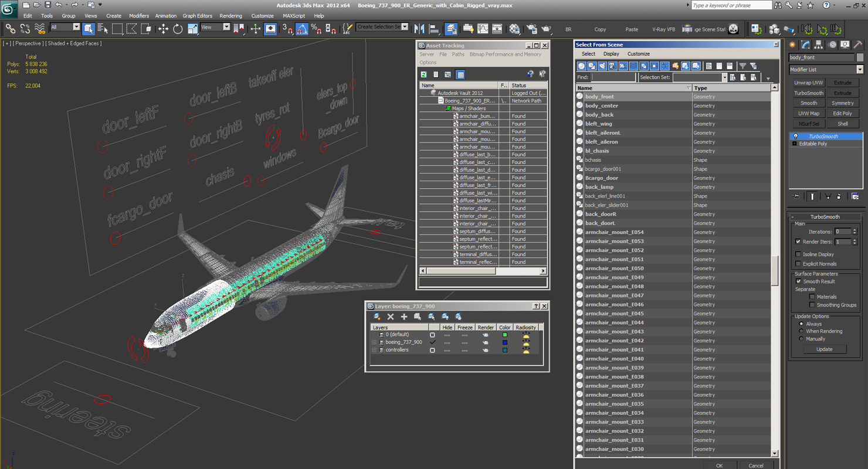Collapse the TurboSmooth rollout header
868x469 pixels.
pyautogui.click(x=826, y=217)
